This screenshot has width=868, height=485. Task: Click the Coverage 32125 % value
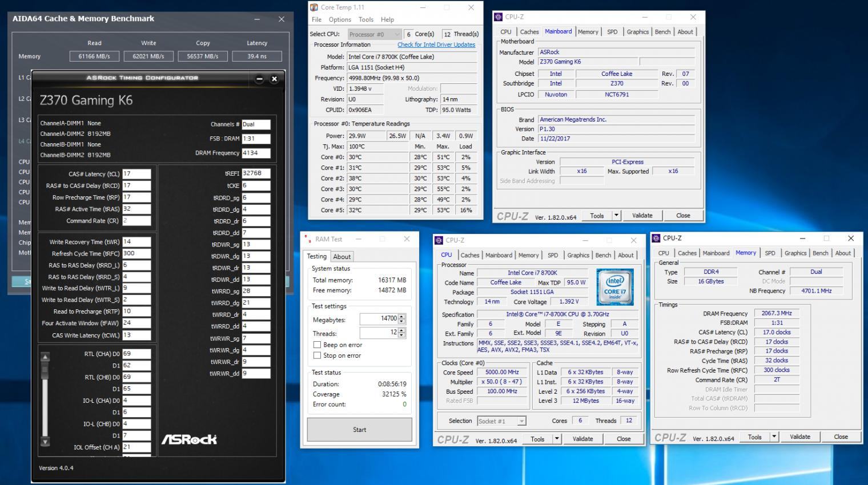[394, 394]
